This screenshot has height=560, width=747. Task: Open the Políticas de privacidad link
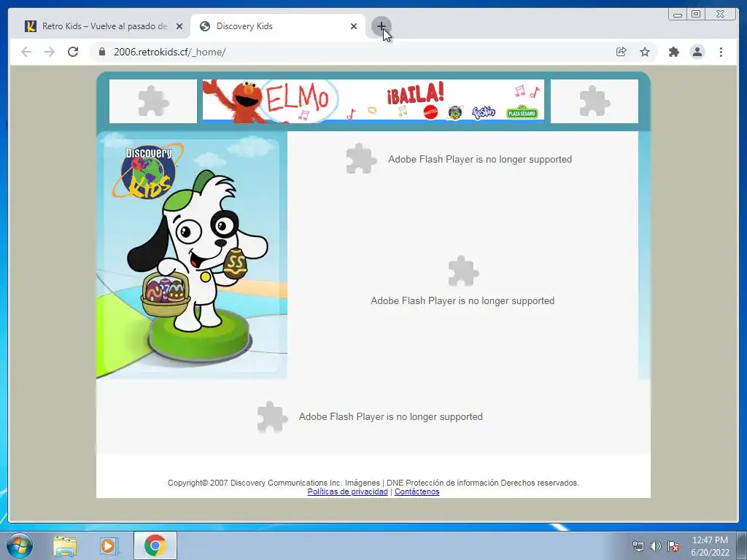pyautogui.click(x=347, y=491)
